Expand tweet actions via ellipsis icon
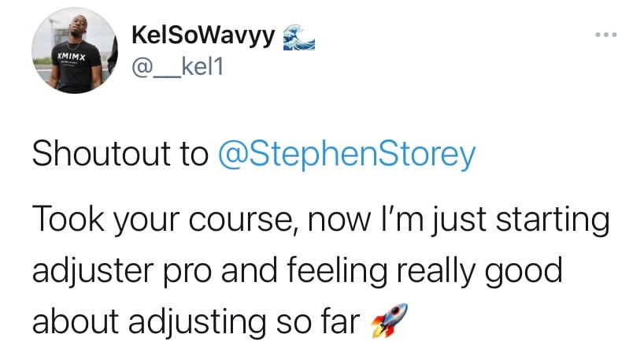The width and height of the screenshot is (644, 349). coord(606,35)
